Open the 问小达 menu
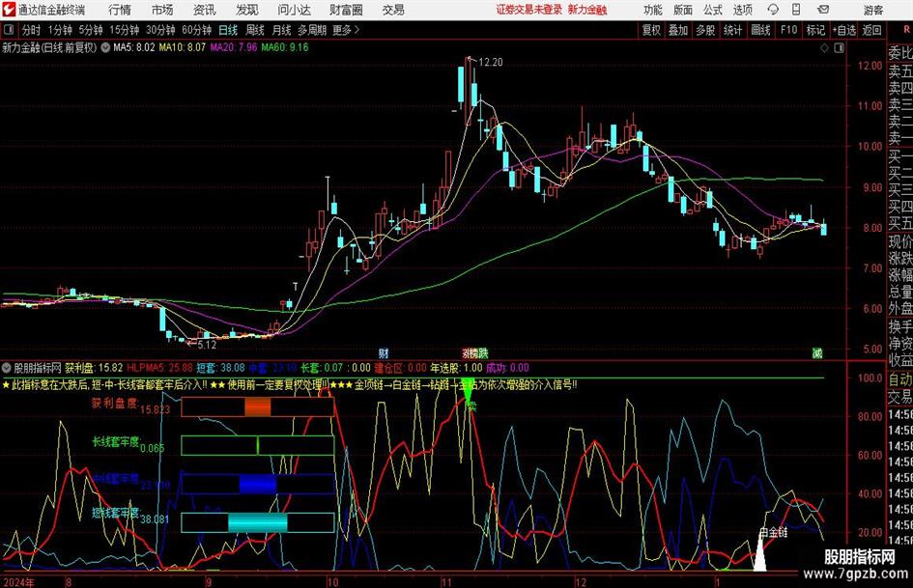This screenshot has height=588, width=913. pyautogui.click(x=294, y=10)
